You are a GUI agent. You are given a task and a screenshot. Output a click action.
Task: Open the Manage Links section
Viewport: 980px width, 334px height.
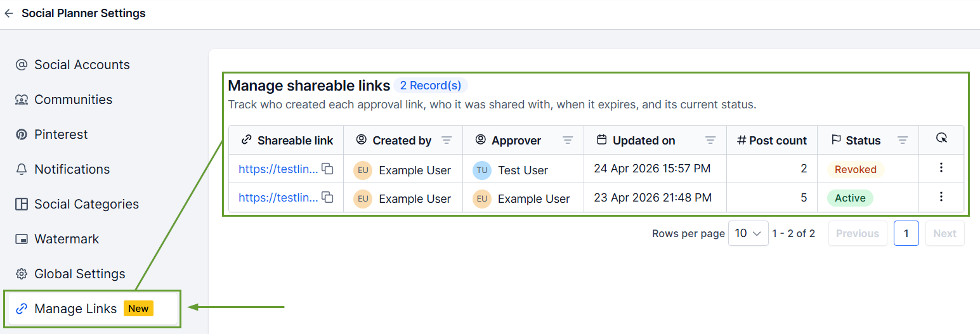(75, 309)
